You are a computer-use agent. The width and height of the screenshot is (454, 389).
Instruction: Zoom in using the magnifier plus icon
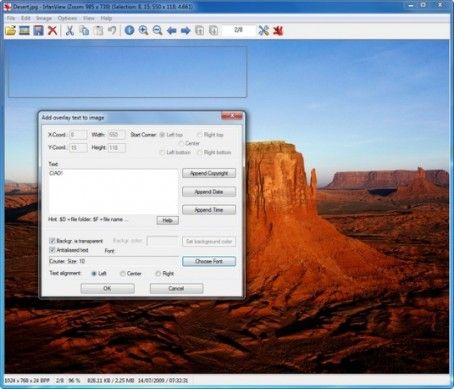pos(143,30)
